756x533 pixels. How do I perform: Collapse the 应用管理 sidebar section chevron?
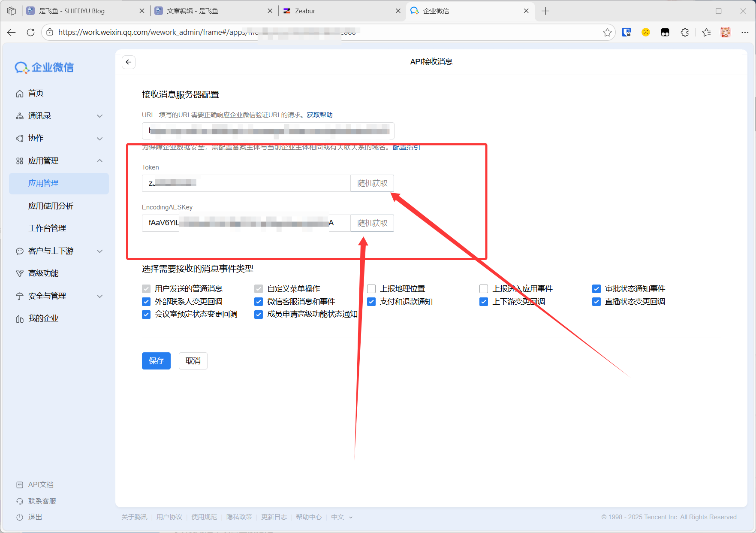(x=99, y=161)
